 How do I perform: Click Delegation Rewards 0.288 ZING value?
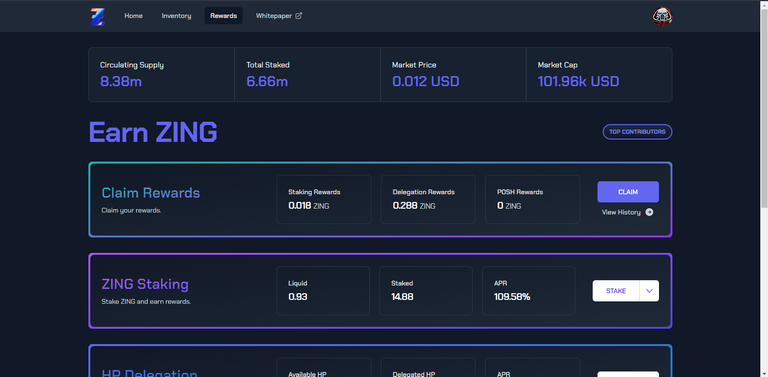coord(414,206)
